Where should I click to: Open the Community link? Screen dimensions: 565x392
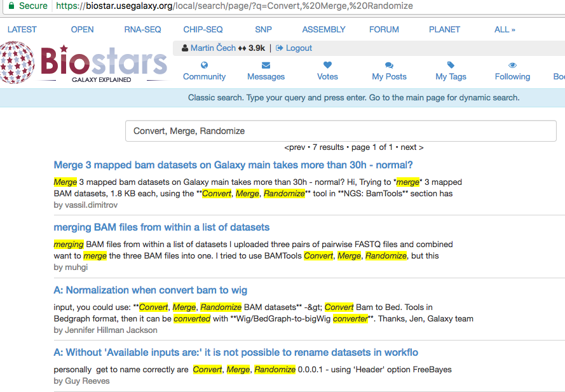point(204,76)
